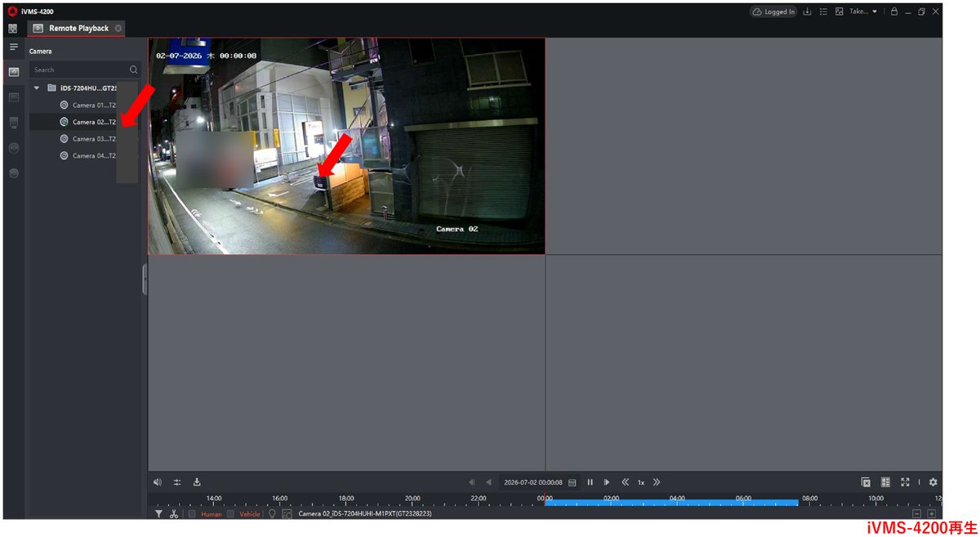Open playback settings gear
This screenshot has height=537, width=980.
point(933,482)
